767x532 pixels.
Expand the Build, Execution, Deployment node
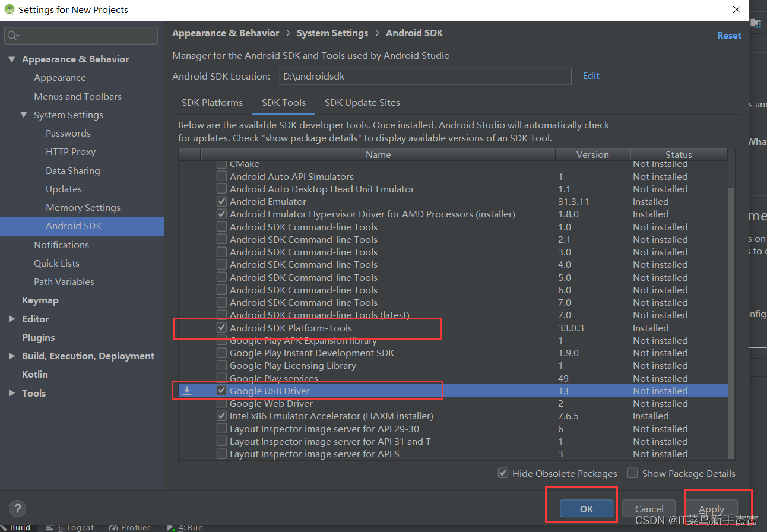pos(12,356)
